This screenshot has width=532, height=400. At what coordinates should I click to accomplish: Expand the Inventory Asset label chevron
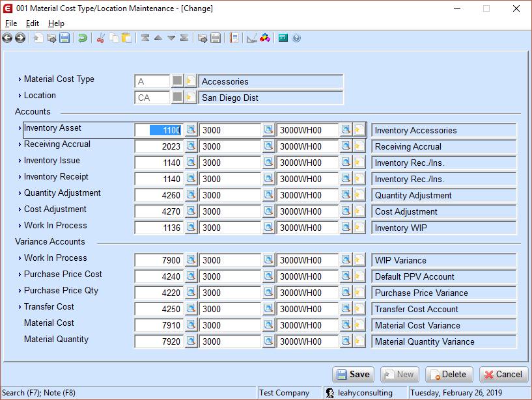pyautogui.click(x=20, y=128)
